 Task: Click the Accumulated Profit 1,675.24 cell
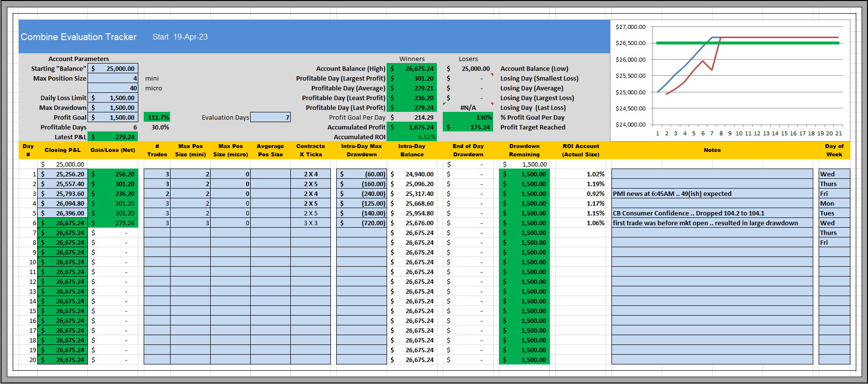pyautogui.click(x=412, y=127)
